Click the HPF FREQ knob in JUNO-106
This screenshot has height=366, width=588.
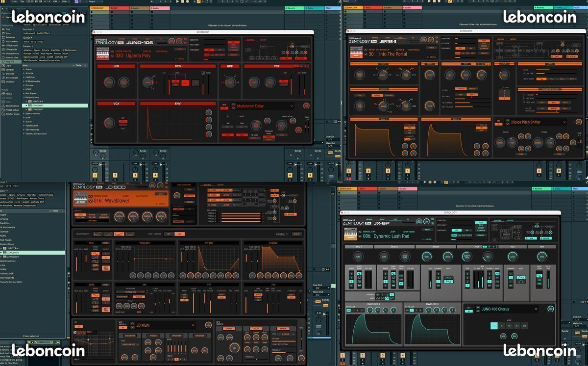point(230,82)
